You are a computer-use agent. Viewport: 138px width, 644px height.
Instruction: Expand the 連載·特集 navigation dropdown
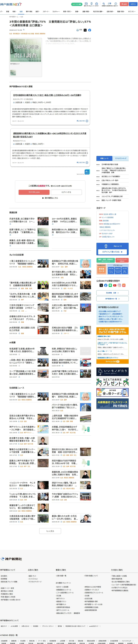[86, 11]
